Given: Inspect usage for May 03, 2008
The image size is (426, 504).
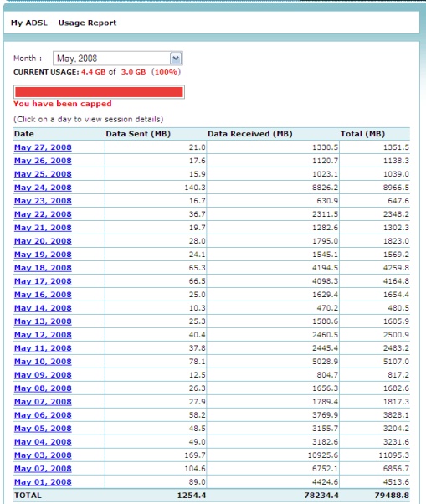Looking at the screenshot, I should (x=43, y=455).
